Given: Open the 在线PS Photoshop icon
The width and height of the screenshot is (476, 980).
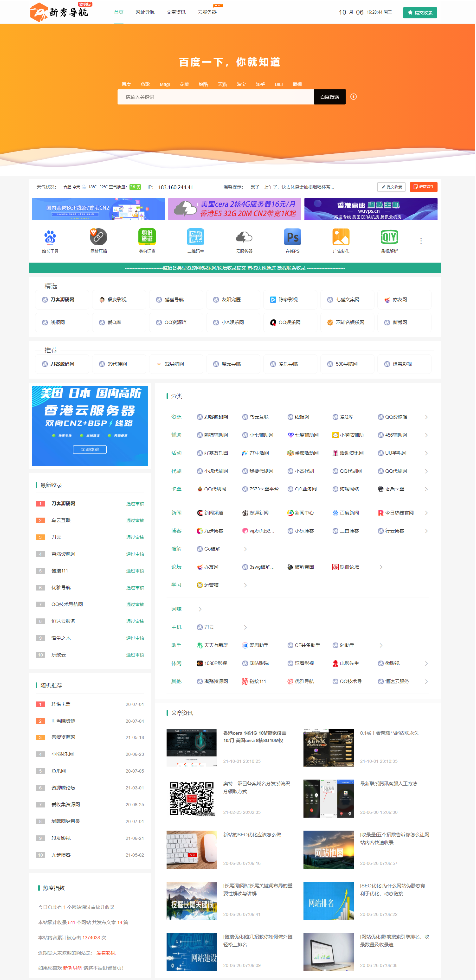Looking at the screenshot, I should (293, 237).
